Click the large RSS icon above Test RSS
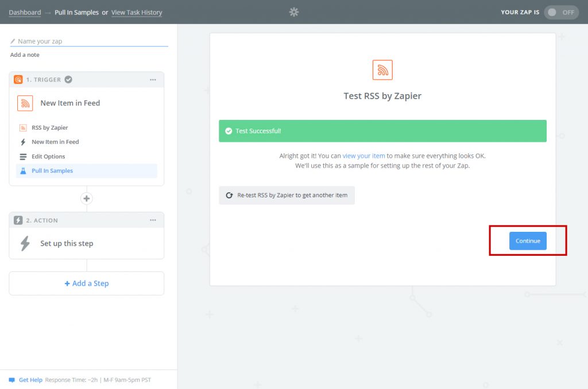This screenshot has height=389, width=588. [382, 70]
